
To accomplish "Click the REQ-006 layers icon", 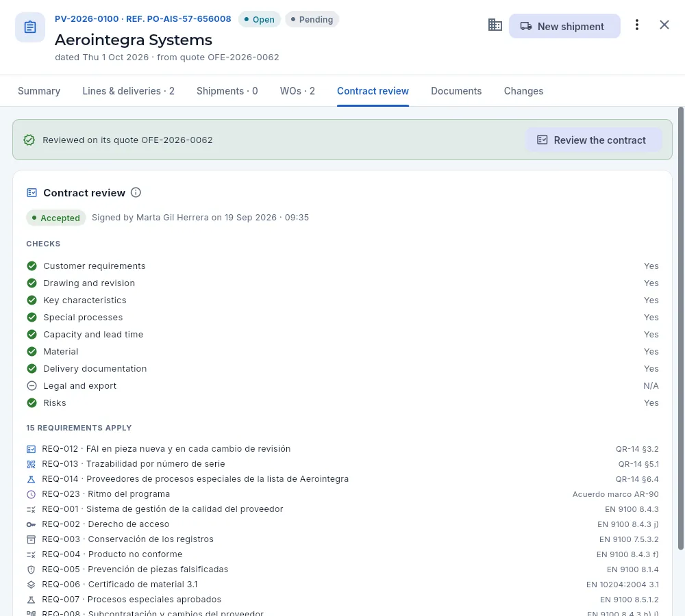I will click(x=31, y=585).
